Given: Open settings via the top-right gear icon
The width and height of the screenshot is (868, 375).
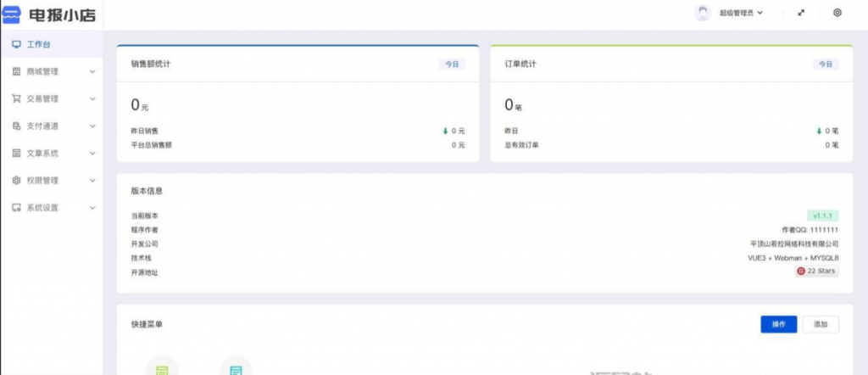Looking at the screenshot, I should tap(837, 13).
